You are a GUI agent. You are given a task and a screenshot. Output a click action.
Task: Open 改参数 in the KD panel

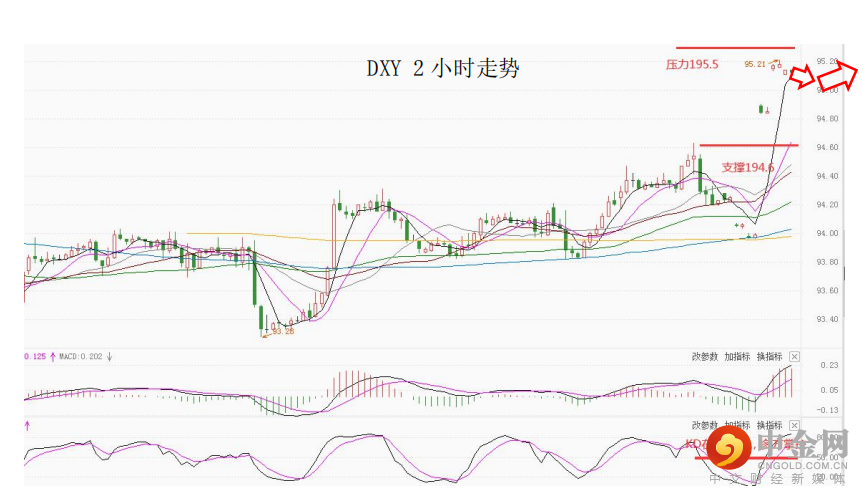click(705, 425)
